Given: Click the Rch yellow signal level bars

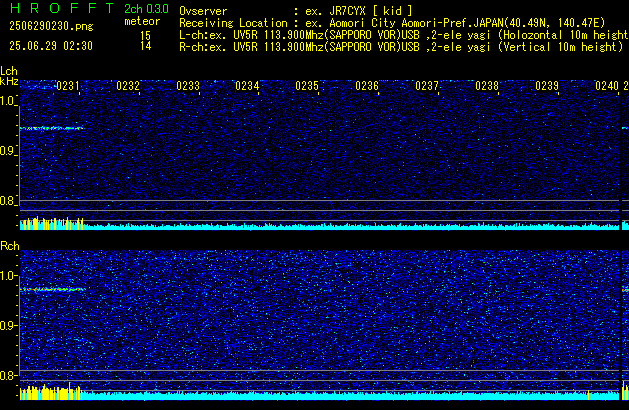Looking at the screenshot, I should pos(51,392).
